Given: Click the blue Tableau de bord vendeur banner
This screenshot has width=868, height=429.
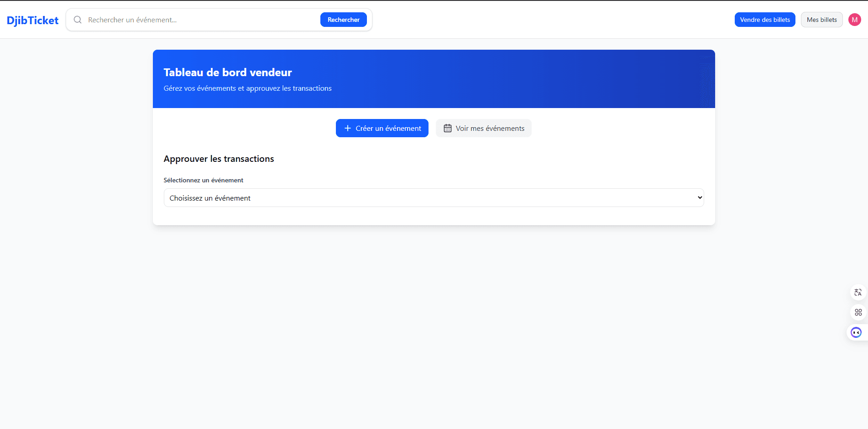Looking at the screenshot, I should (x=434, y=79).
